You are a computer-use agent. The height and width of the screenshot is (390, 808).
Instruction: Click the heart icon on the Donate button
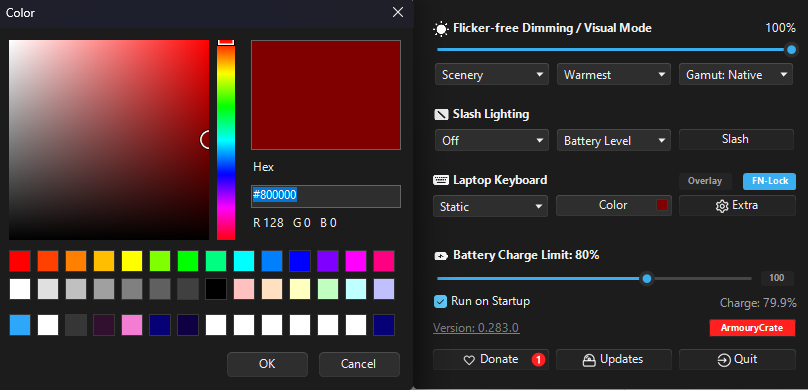[x=469, y=360]
